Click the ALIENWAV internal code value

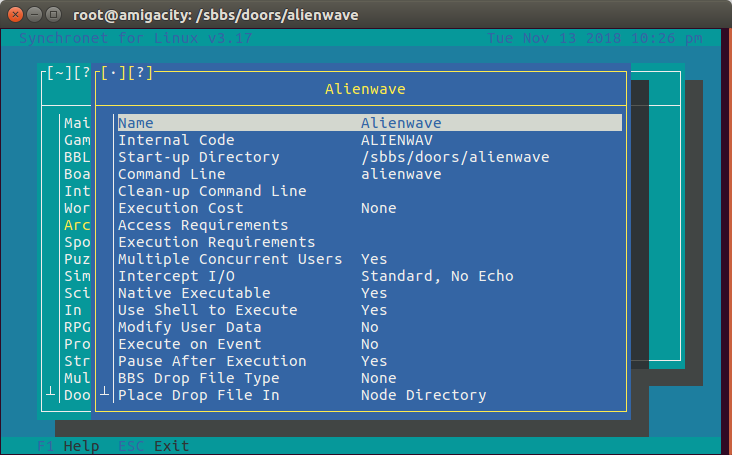tap(397, 140)
